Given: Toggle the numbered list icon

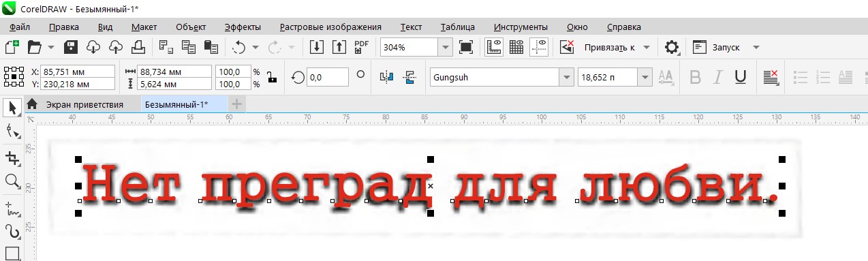Looking at the screenshot, I should (824, 78).
